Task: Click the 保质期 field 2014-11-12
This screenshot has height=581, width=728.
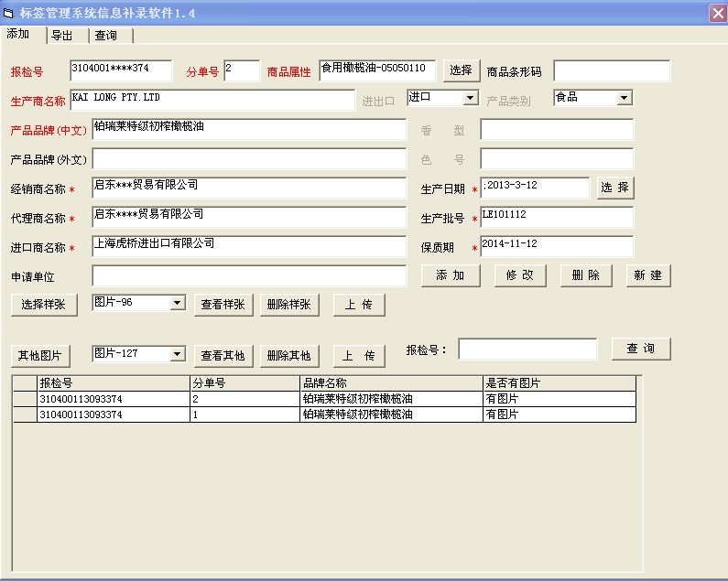Action: (x=557, y=246)
